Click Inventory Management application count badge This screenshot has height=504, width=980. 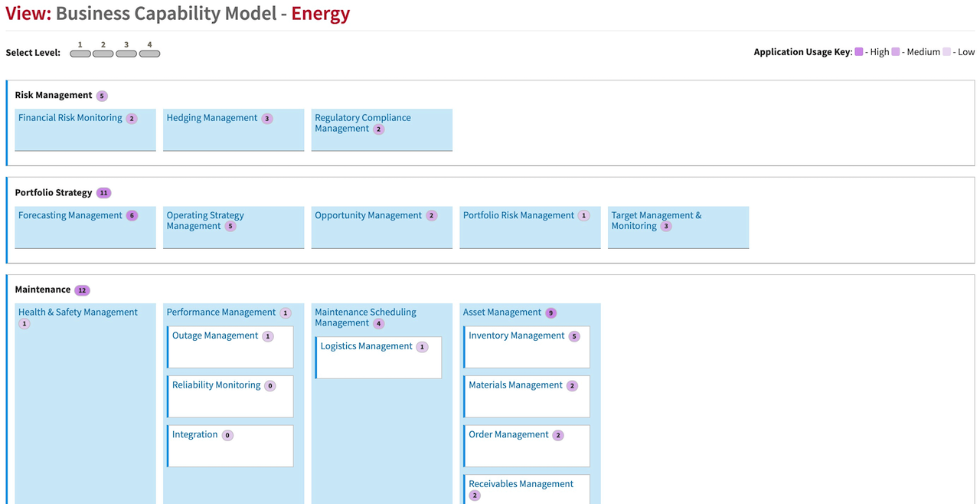click(x=574, y=336)
